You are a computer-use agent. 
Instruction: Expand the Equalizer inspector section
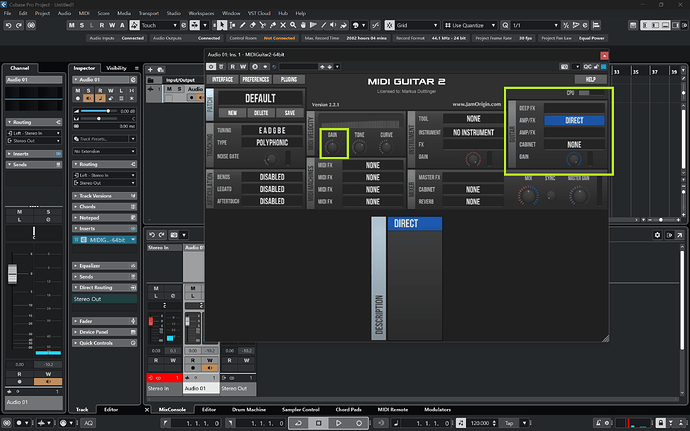tap(105, 266)
